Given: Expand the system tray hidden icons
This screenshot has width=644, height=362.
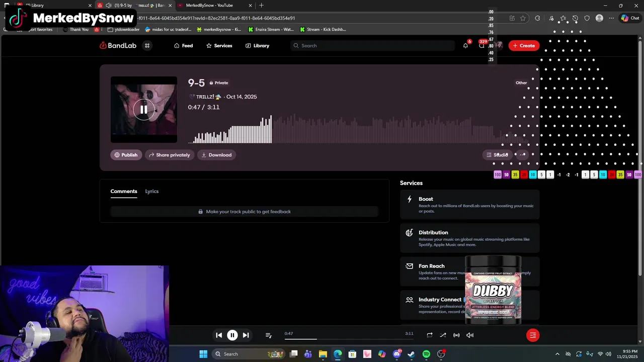Looking at the screenshot, I should 557,354.
